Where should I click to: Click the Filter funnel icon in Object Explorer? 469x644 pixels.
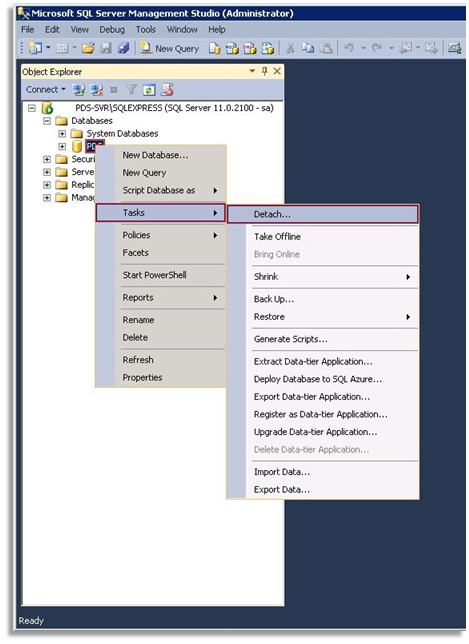(x=131, y=90)
